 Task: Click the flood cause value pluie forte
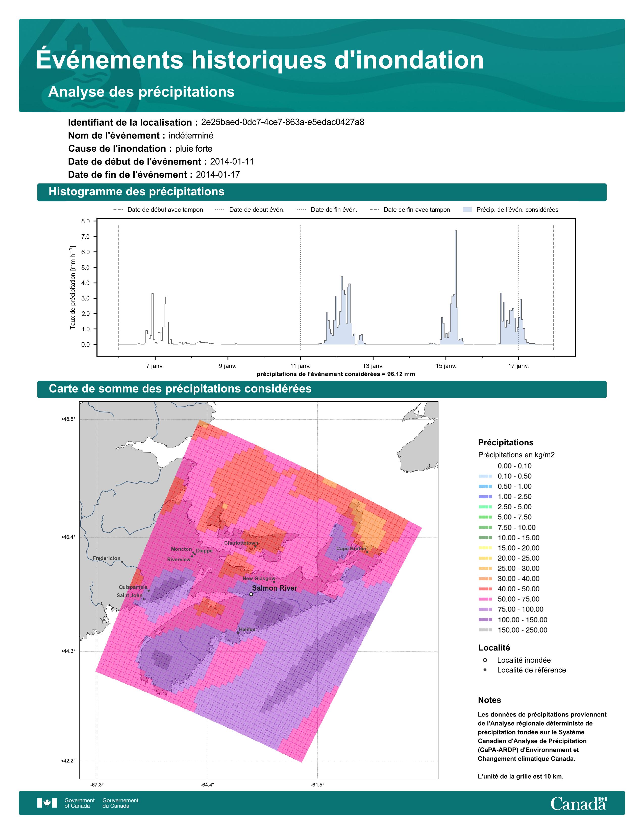194,149
